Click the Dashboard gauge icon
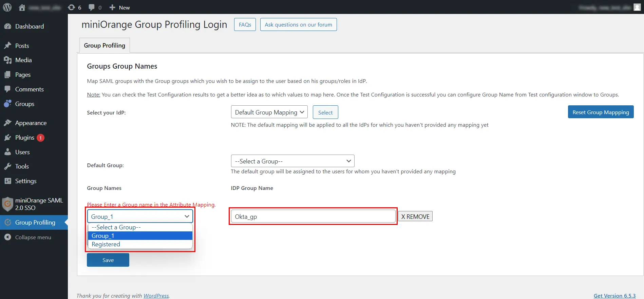Screen dimensions: 644x299 tap(7, 26)
